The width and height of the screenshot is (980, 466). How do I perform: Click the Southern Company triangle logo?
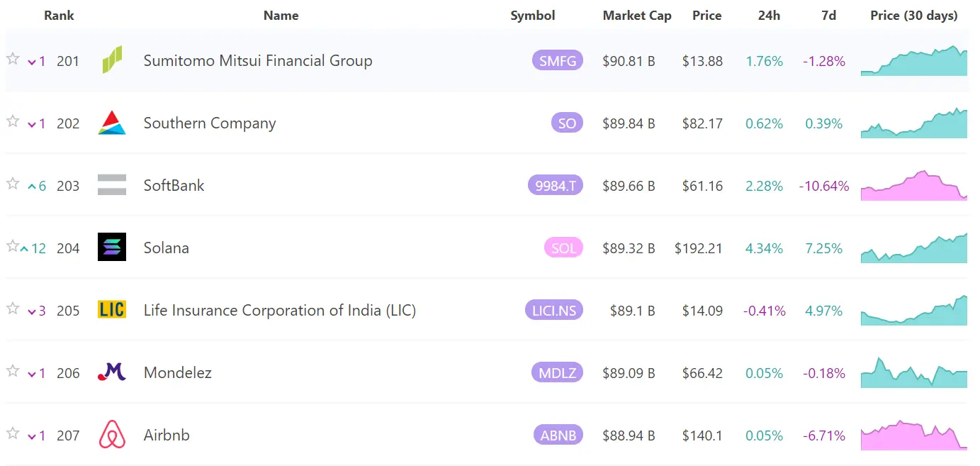pyautogui.click(x=112, y=123)
